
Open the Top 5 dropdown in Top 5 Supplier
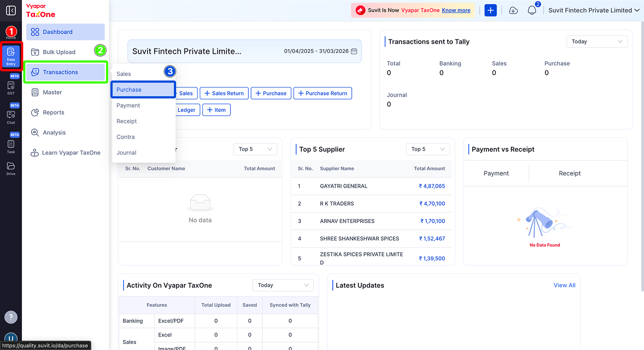tap(428, 149)
